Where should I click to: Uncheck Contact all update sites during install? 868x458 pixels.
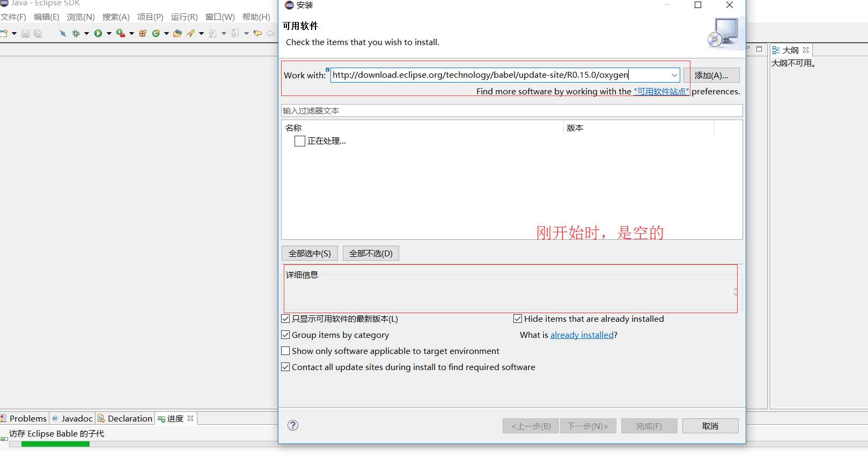click(286, 367)
